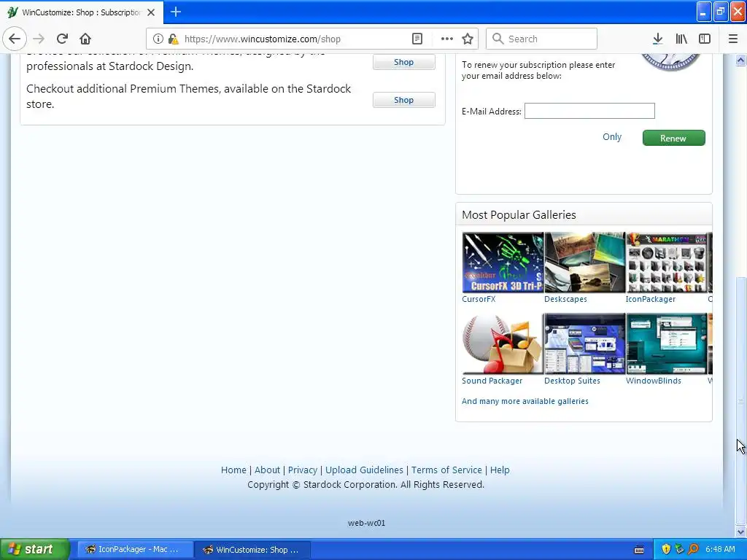
Task: Click the padlock warning icon
Action: [x=173, y=39]
